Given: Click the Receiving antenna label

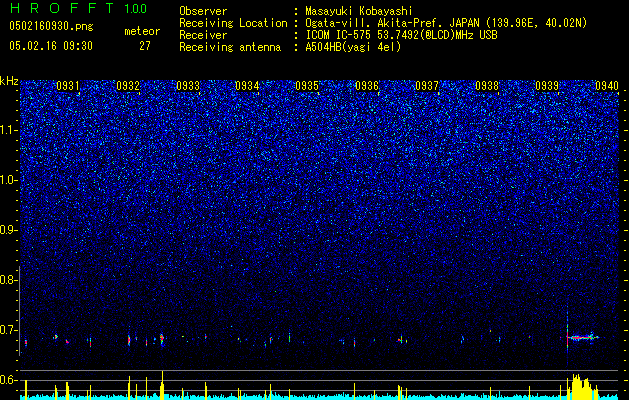Looking at the screenshot, I should (x=230, y=47).
